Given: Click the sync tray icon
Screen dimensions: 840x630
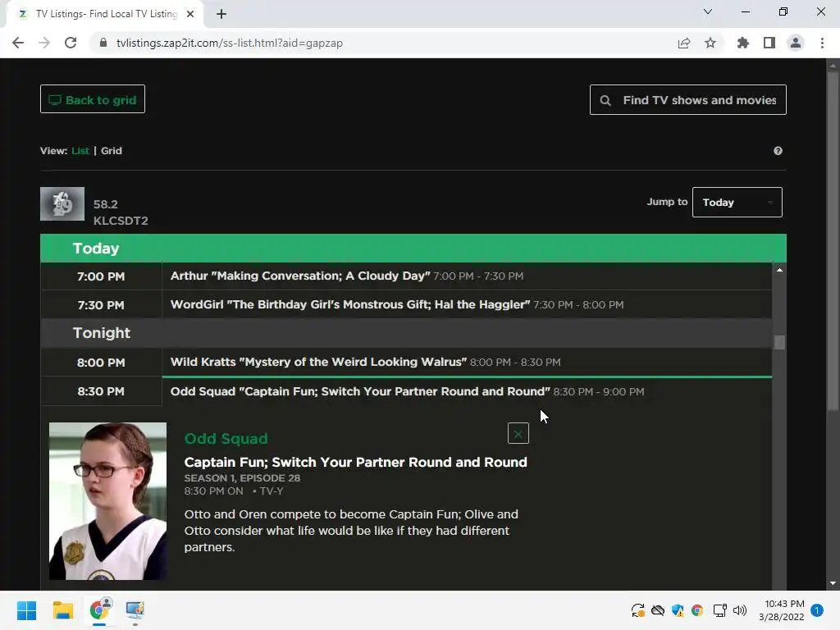Looking at the screenshot, I should pyautogui.click(x=637, y=610).
